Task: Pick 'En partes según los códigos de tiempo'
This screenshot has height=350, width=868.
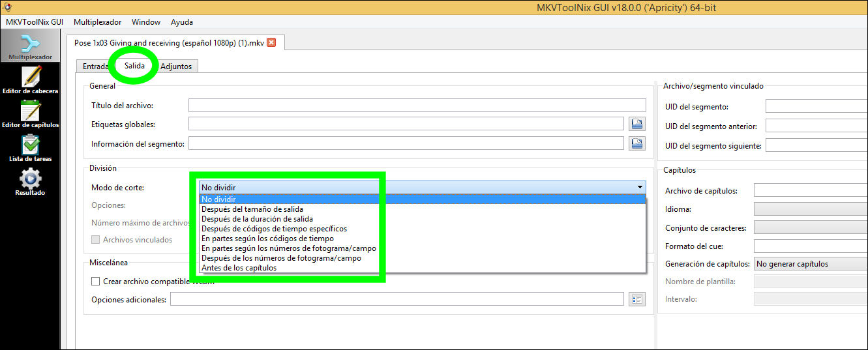Action: [267, 239]
